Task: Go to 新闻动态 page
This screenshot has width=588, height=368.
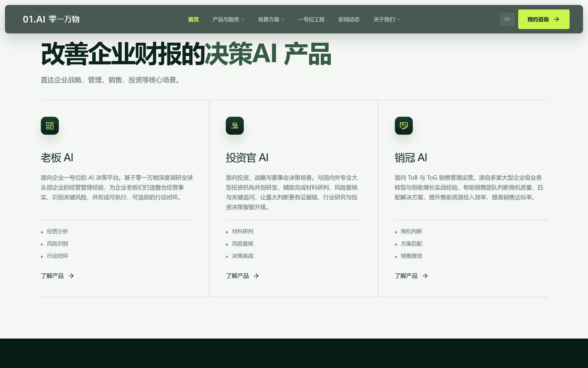Action: [349, 19]
